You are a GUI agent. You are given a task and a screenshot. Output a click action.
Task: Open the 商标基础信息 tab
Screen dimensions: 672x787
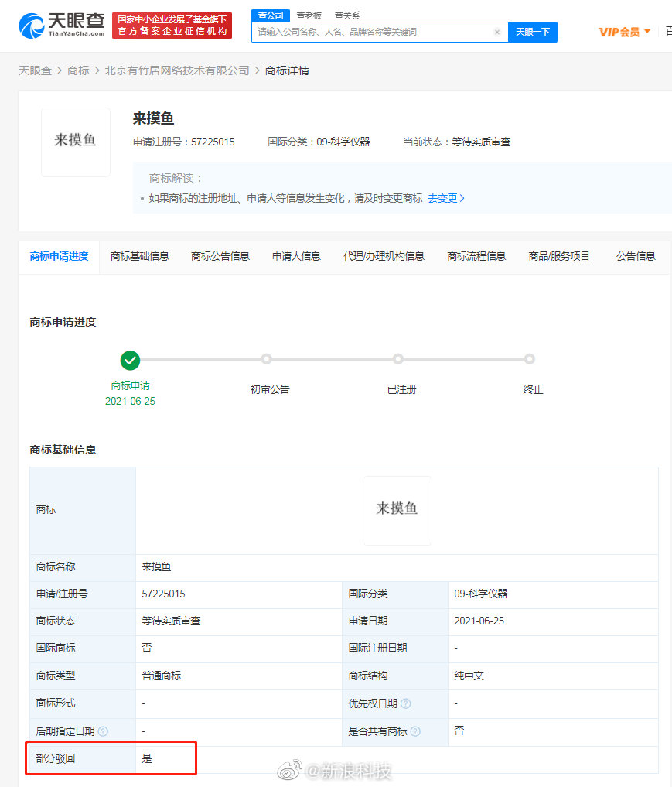coord(140,256)
